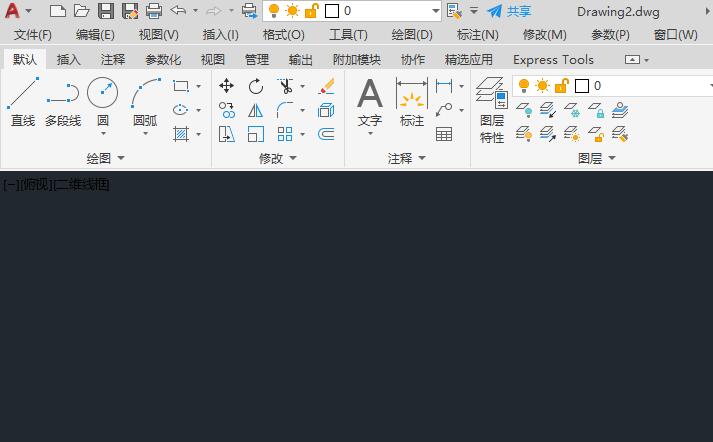
Task: Open Layer Properties (图层特性) manager
Action: 492,110
